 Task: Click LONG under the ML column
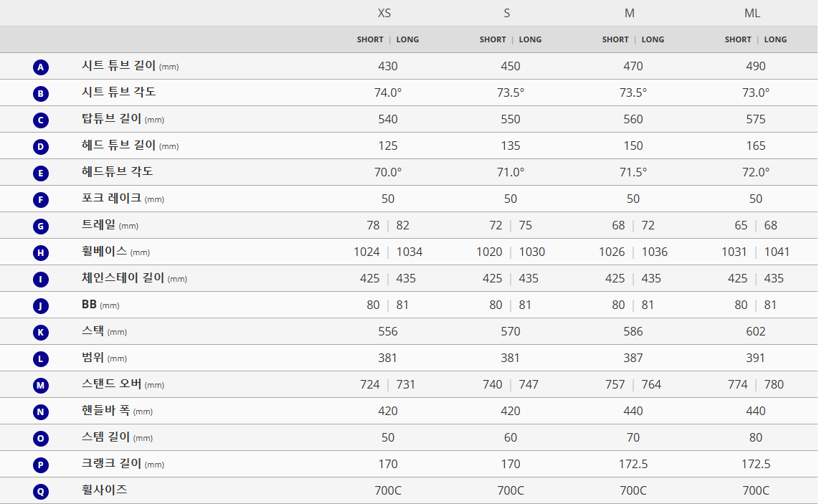pyautogui.click(x=775, y=39)
